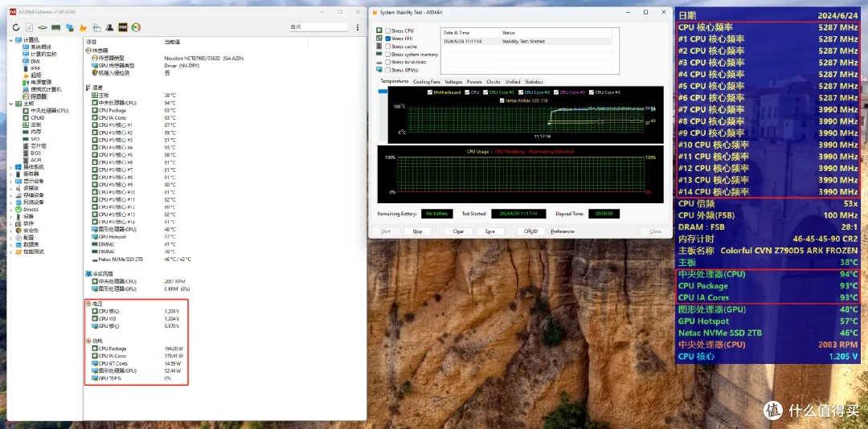Click the FPU icon beside Stress FPU

tap(379, 39)
